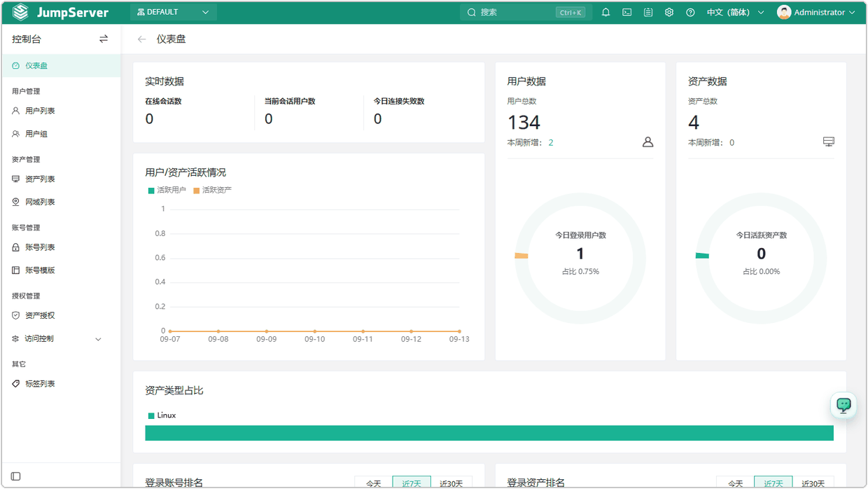Click the user icon in 用户数据 card
This screenshot has height=489, width=868.
(647, 142)
